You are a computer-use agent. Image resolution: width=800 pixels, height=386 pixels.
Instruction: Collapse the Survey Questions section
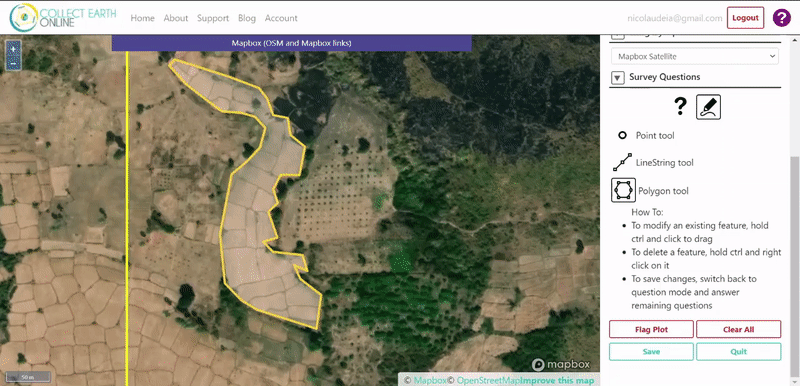click(x=617, y=78)
